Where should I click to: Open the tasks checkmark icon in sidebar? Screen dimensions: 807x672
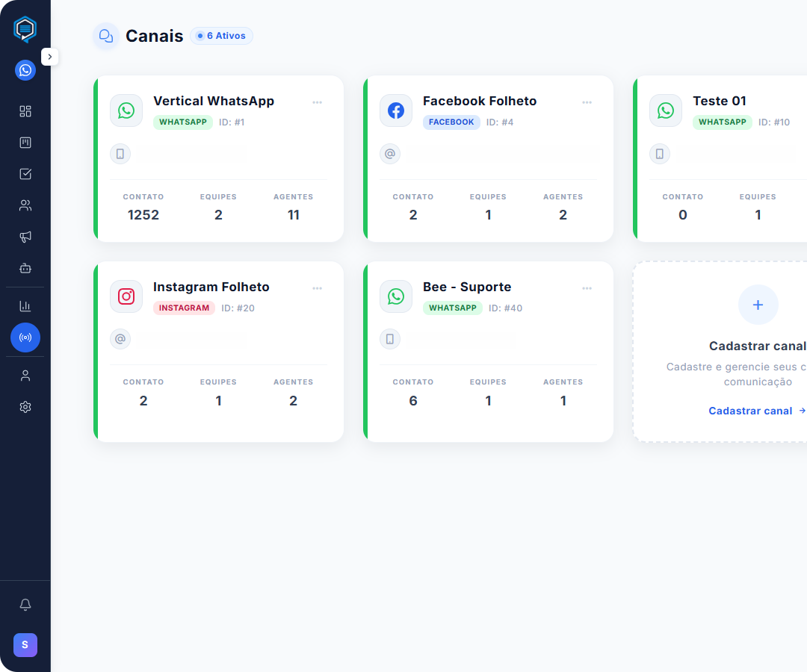click(x=25, y=174)
